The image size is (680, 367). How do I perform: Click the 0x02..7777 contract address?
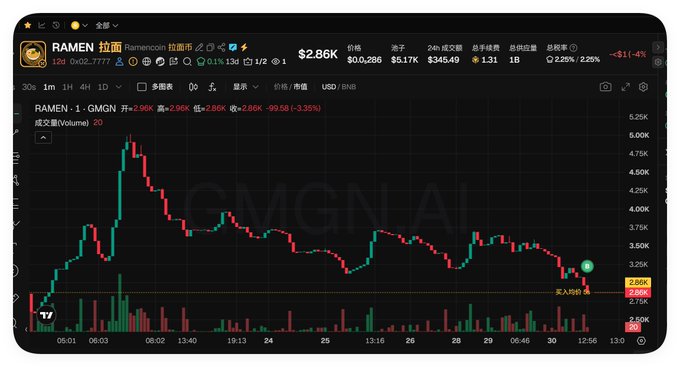(x=90, y=62)
